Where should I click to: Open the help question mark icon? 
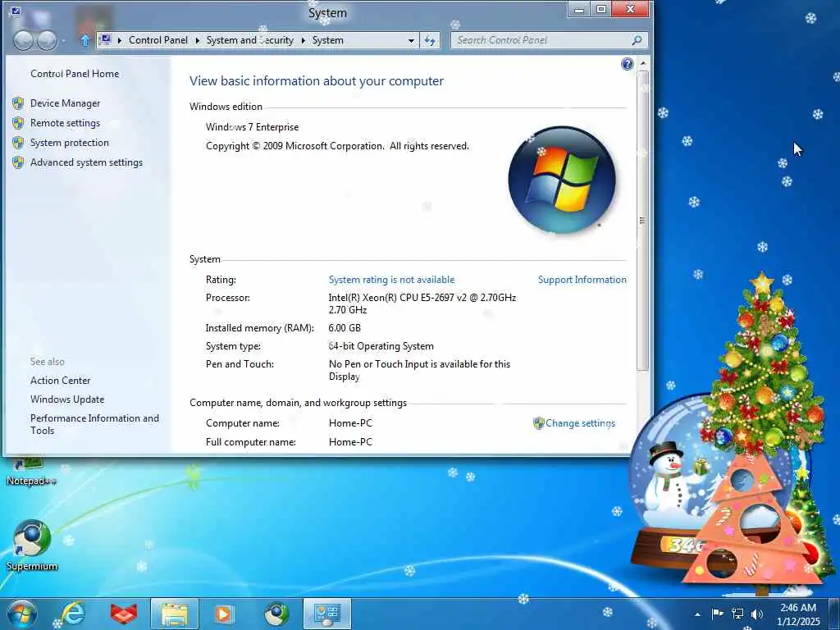click(627, 64)
